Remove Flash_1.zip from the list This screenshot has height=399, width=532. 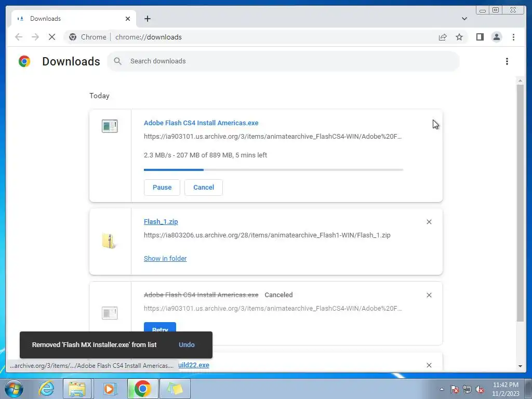coord(429,222)
